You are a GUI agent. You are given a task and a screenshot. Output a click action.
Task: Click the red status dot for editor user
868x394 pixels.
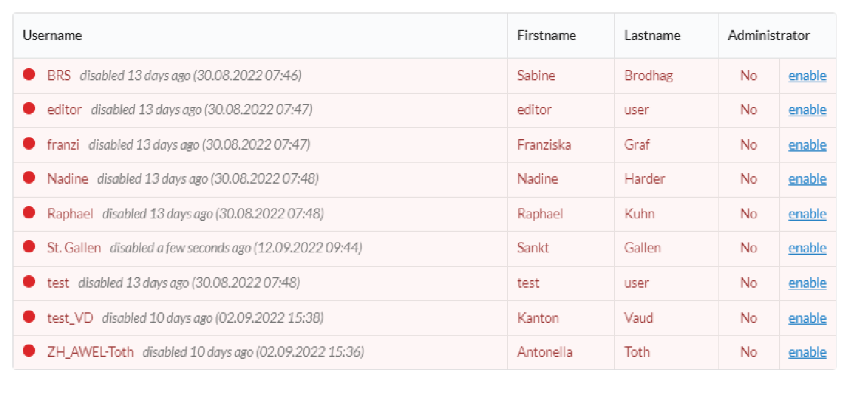(x=28, y=109)
